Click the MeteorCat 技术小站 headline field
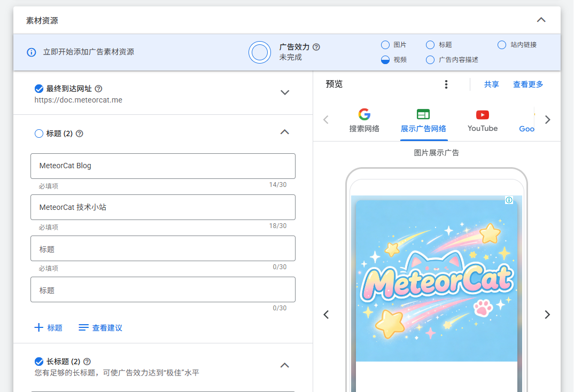The width and height of the screenshot is (574, 392). pyautogui.click(x=163, y=207)
